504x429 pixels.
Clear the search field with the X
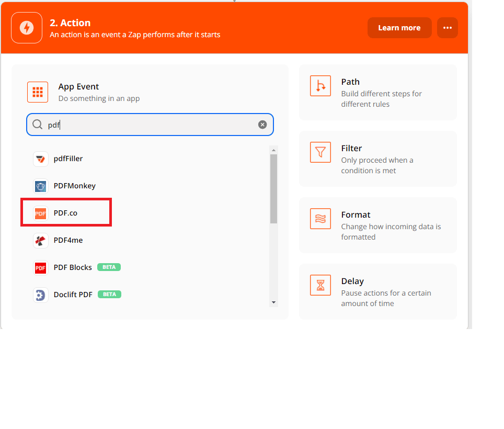[262, 125]
